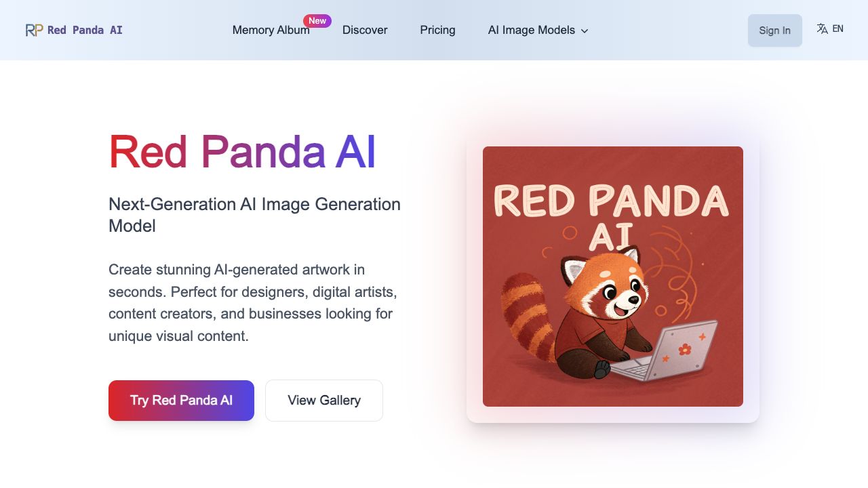Viewport: 868px width, 488px height.
Task: Select the EN language label
Action: coord(838,29)
